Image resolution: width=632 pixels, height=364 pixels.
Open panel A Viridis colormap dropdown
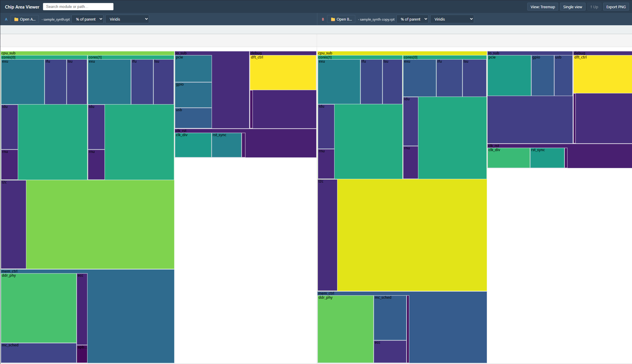click(x=127, y=19)
